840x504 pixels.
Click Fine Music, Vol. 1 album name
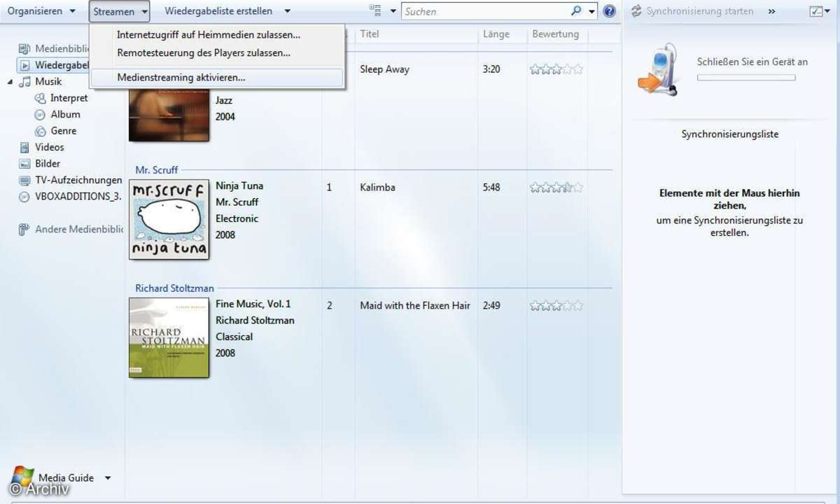[x=253, y=304]
